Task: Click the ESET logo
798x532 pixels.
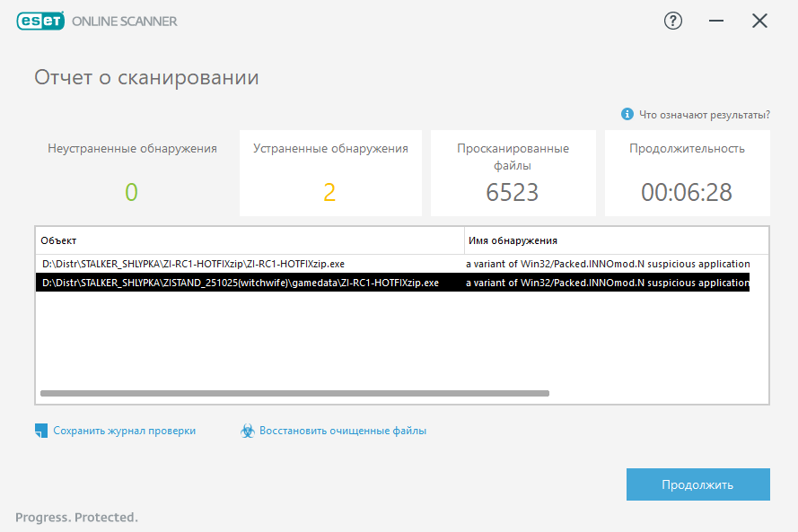Action: click(x=40, y=21)
